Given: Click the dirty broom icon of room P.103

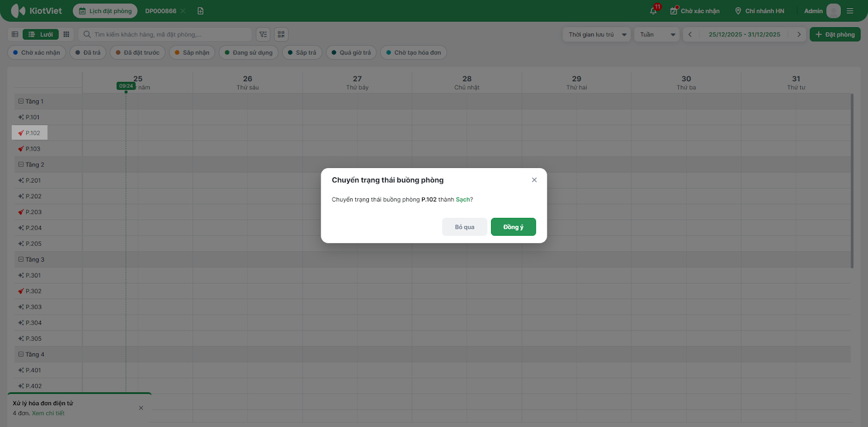Looking at the screenshot, I should 21,149.
